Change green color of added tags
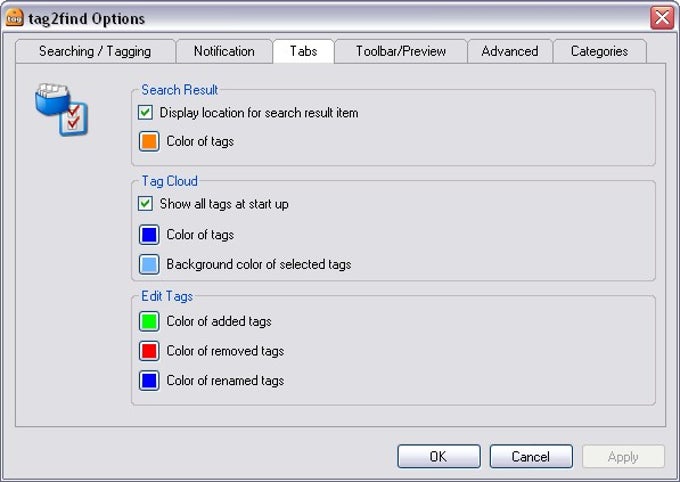 click(x=149, y=321)
